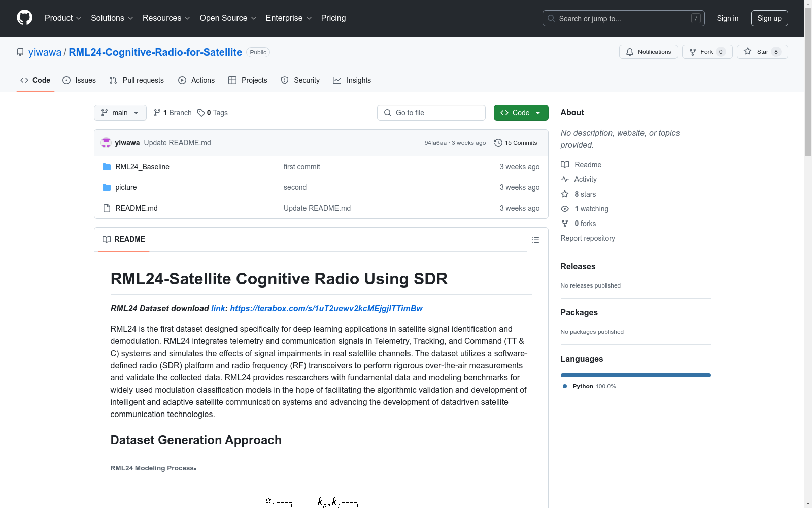Select the README tab header
812x508 pixels.
[123, 239]
